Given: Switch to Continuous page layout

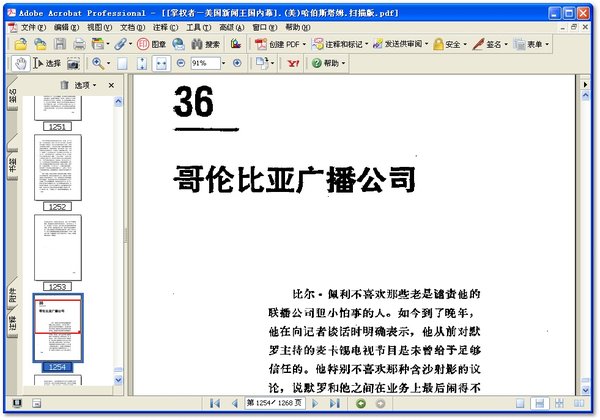Looking at the screenshot, I should (x=540, y=403).
